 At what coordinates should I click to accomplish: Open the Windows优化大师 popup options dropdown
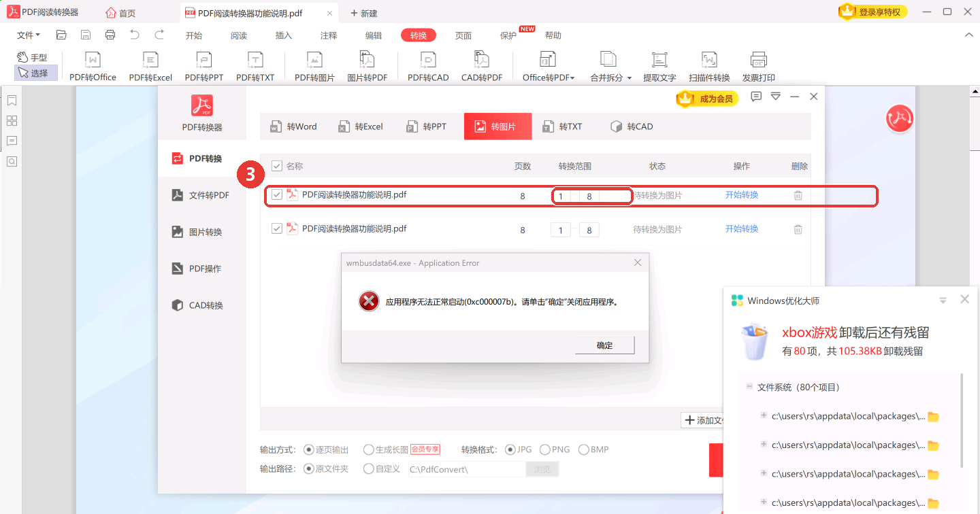click(943, 301)
